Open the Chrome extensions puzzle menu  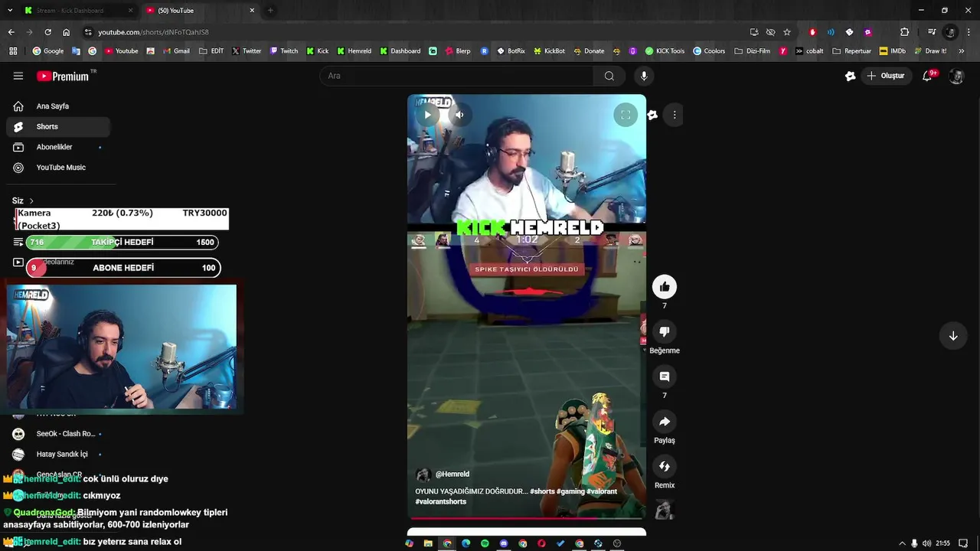click(904, 32)
